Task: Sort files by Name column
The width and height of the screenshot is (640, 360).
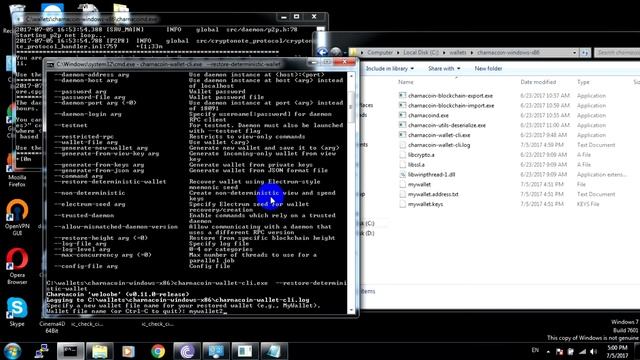Action: click(x=406, y=82)
